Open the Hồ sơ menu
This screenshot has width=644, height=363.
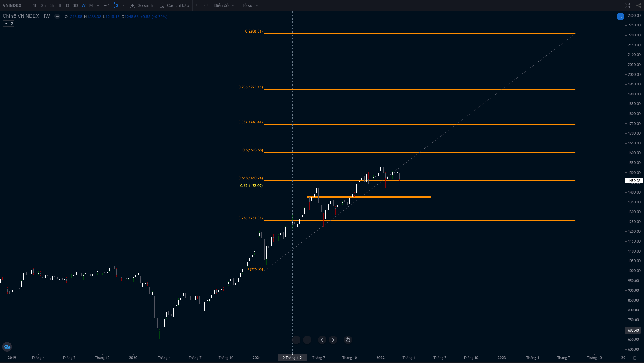249,5
